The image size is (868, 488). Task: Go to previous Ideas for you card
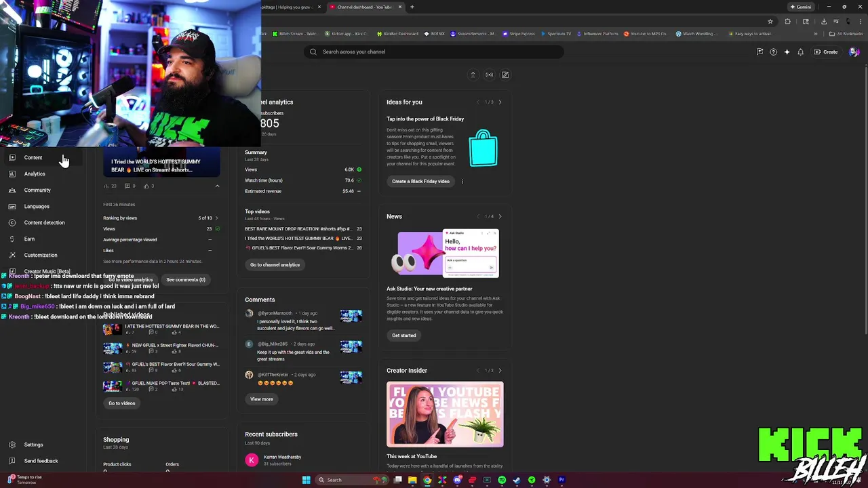(x=477, y=102)
